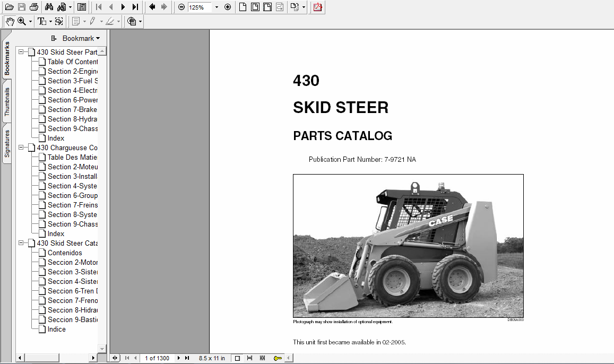Open Find with the binoculars icon
This screenshot has width=614, height=364.
coord(49,7)
